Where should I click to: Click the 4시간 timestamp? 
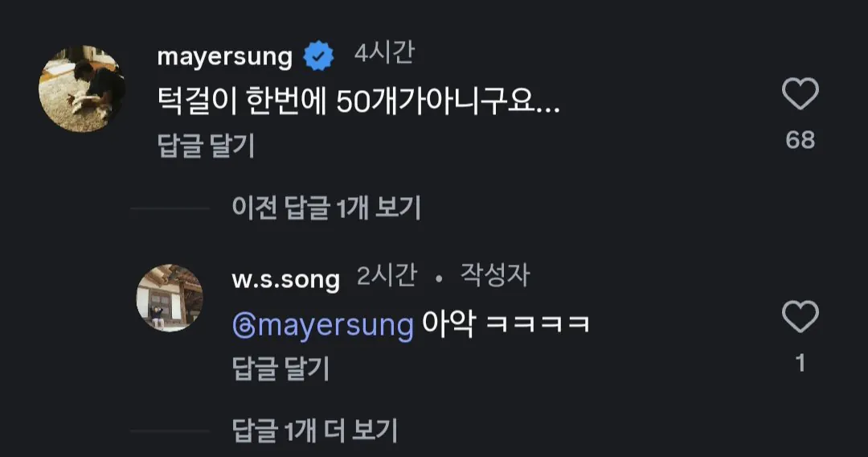coord(384,55)
